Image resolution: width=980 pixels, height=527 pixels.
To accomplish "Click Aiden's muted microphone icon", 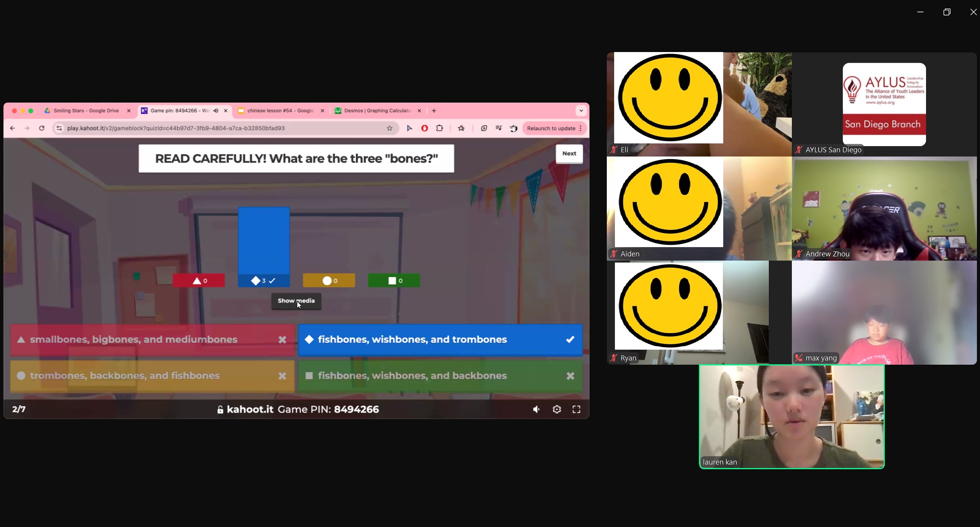I will tap(613, 254).
